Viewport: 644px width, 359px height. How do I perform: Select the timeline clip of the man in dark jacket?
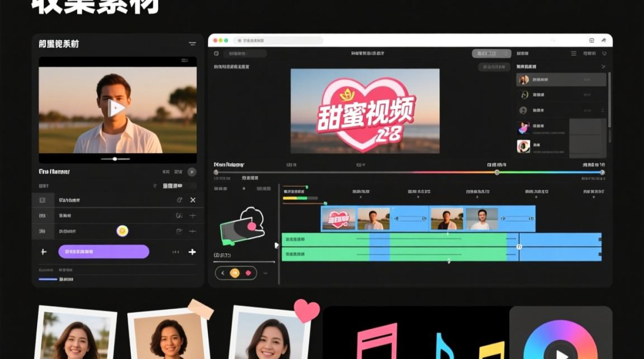point(447,219)
